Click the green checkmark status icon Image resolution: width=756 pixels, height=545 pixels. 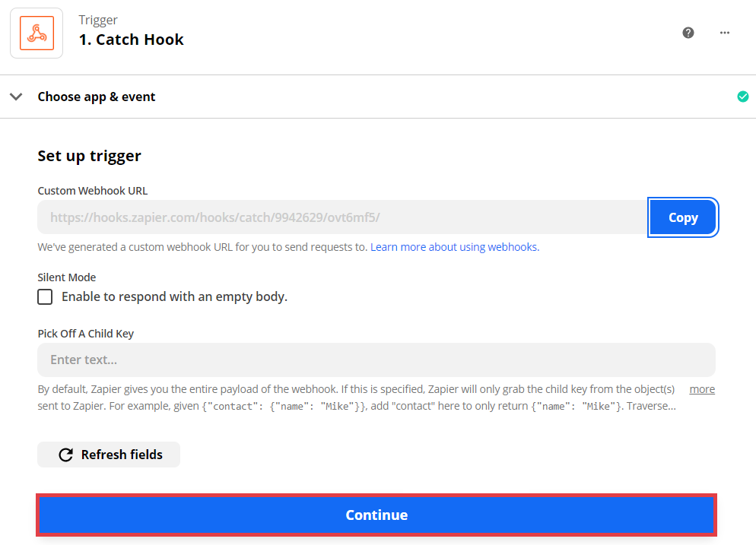[x=743, y=97]
